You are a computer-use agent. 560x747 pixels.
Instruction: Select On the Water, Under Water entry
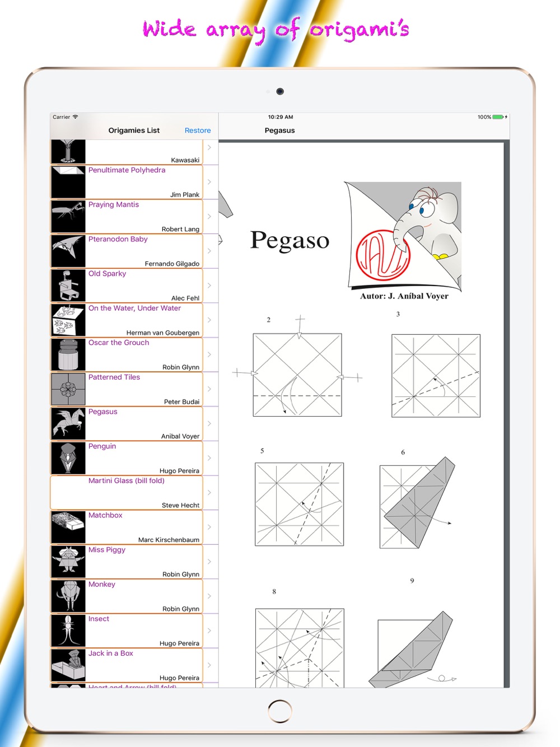(134, 320)
